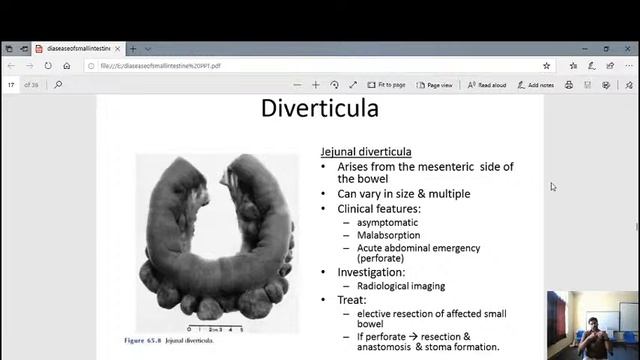Select Fit to page

(x=386, y=85)
